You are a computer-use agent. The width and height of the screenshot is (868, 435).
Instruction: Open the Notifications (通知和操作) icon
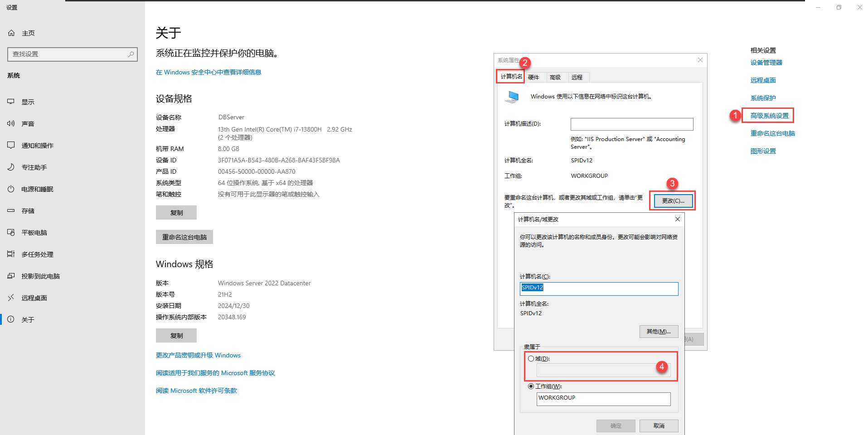pyautogui.click(x=11, y=145)
